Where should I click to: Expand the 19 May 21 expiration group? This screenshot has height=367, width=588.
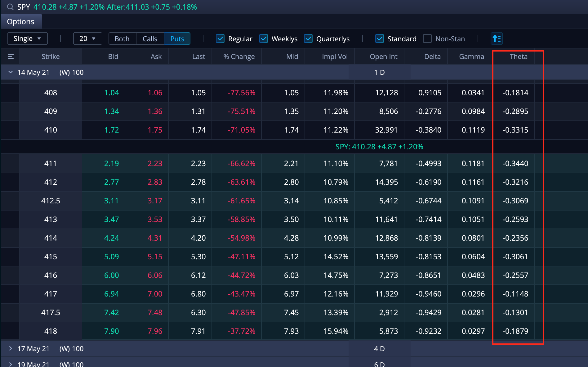click(x=11, y=364)
